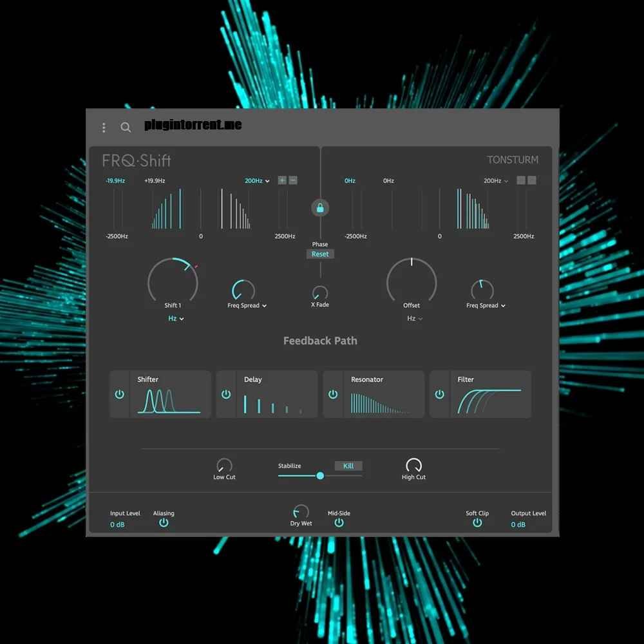
Task: Open the right 200Hz range dropdown
Action: coord(496,181)
